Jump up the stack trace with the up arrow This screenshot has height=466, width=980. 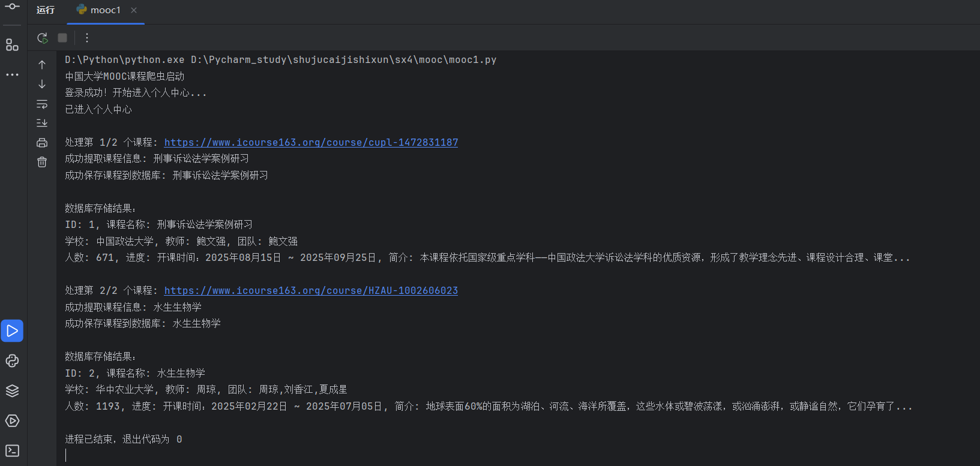(x=42, y=65)
